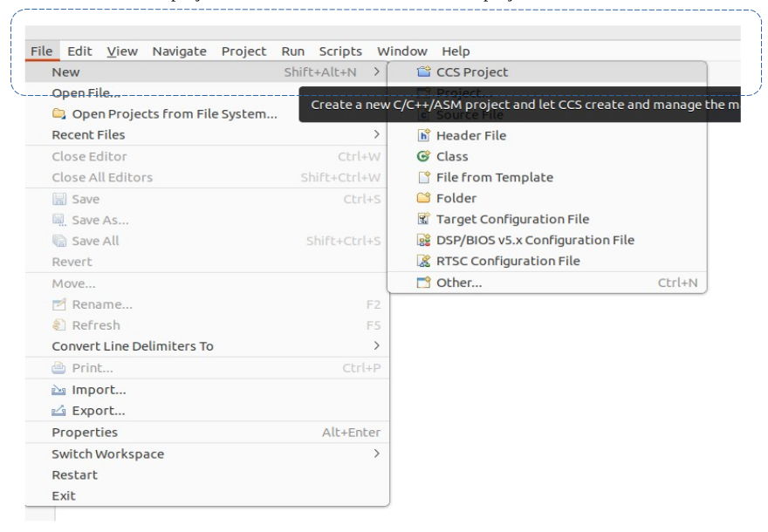Choose Open Projects from File System...
The image size is (768, 532).
click(174, 114)
